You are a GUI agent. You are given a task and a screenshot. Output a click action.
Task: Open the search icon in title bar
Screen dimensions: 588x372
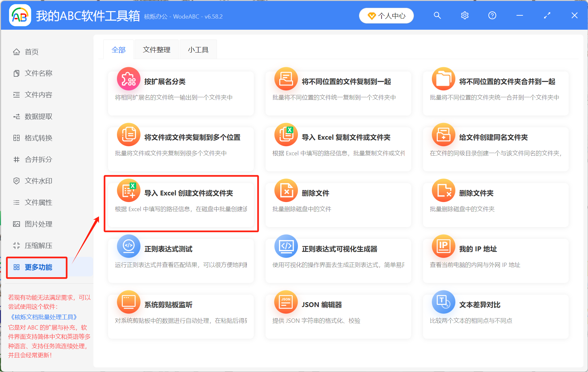click(437, 15)
